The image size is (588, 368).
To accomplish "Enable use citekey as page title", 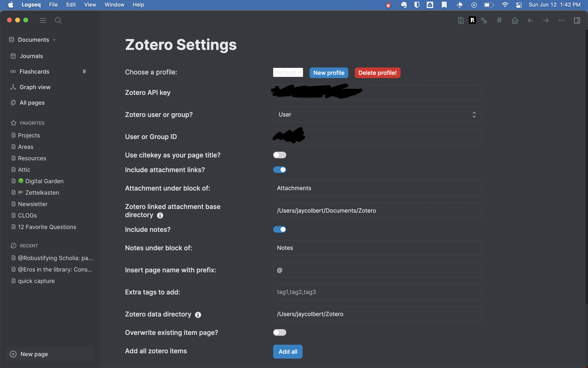I will (280, 155).
